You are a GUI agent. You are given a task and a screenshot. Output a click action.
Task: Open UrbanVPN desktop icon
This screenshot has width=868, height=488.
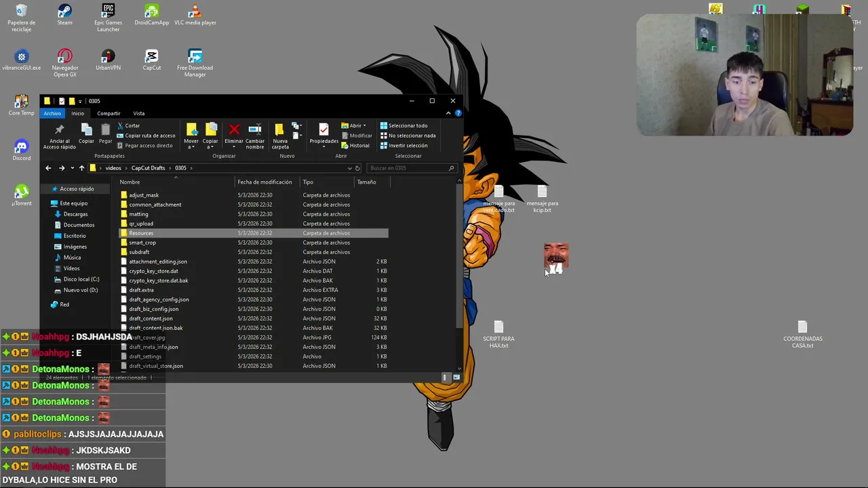(x=108, y=60)
